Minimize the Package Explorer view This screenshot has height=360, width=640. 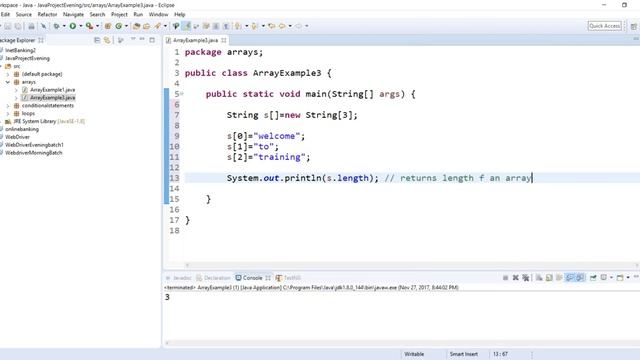click(142, 40)
